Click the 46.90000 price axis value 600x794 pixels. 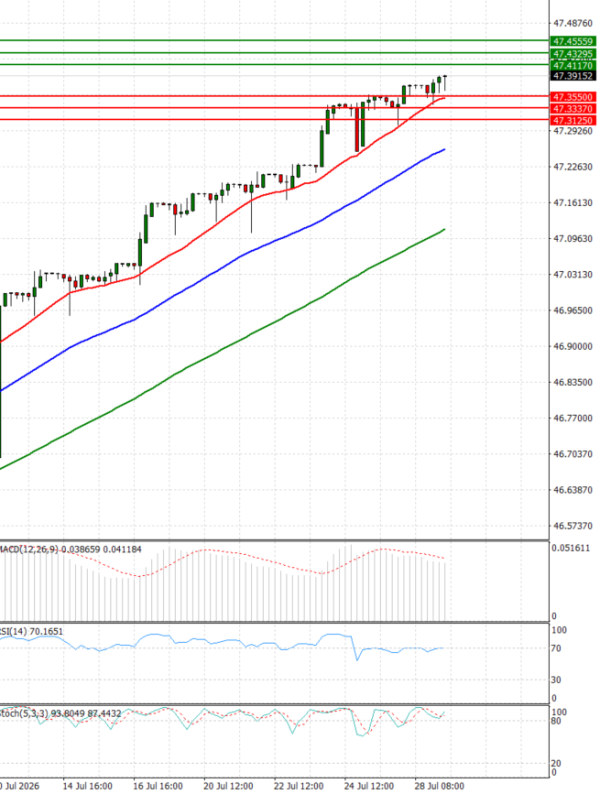(x=572, y=346)
